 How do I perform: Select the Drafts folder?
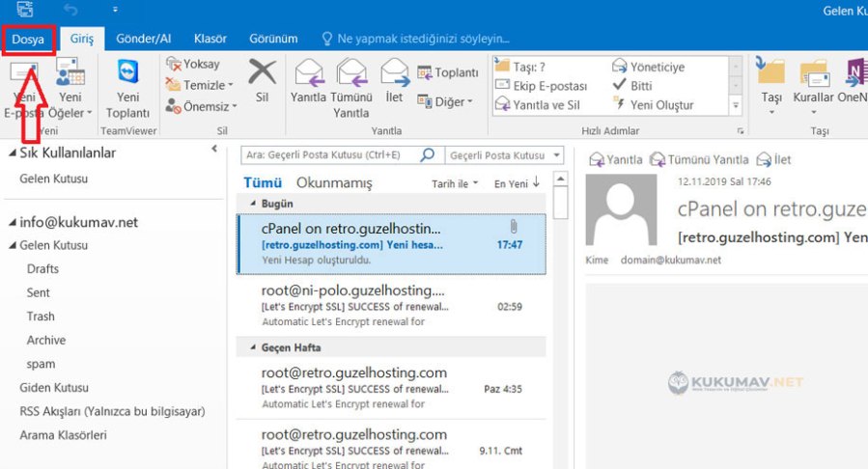click(x=42, y=269)
